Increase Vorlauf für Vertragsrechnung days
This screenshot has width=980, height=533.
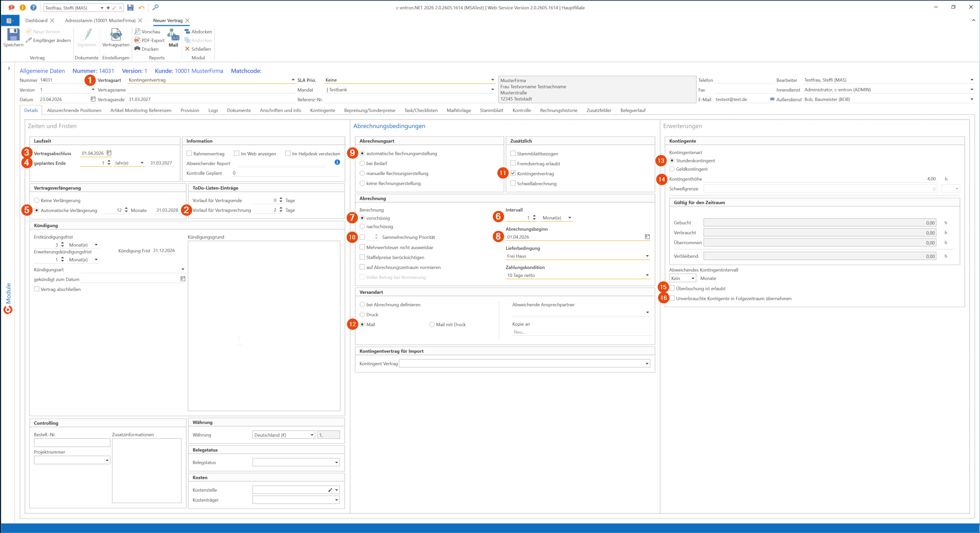tap(281, 208)
